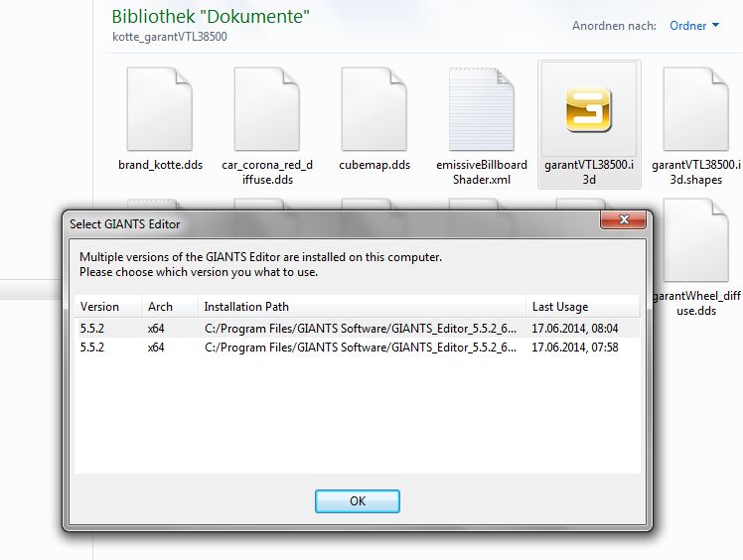The image size is (743, 560).
Task: Select the car_corona_red_diffuse.dds file icon
Action: pyautogui.click(x=267, y=109)
